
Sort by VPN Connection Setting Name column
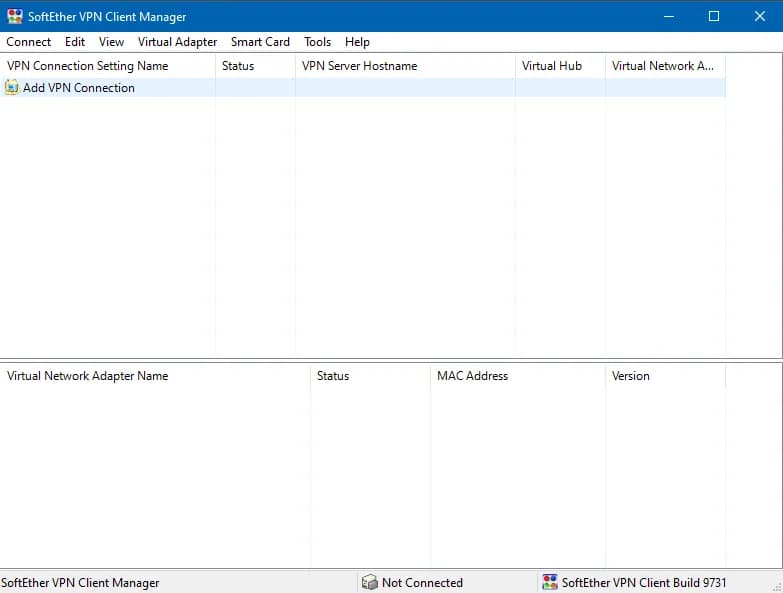point(108,66)
